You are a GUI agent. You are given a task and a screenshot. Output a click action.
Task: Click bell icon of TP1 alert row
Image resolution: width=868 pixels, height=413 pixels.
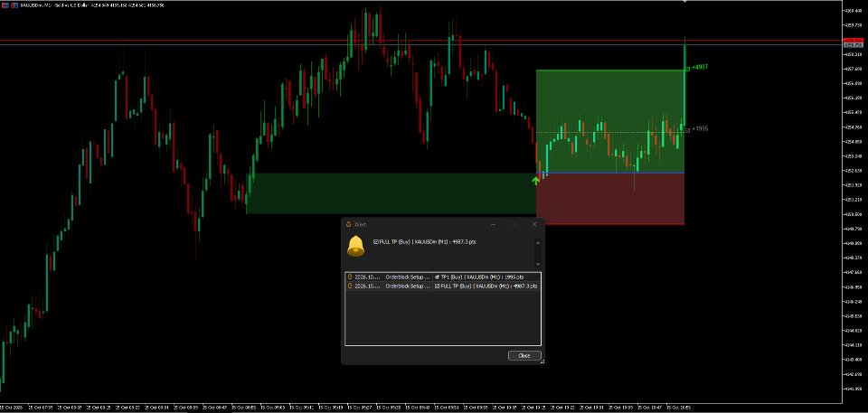(x=349, y=277)
